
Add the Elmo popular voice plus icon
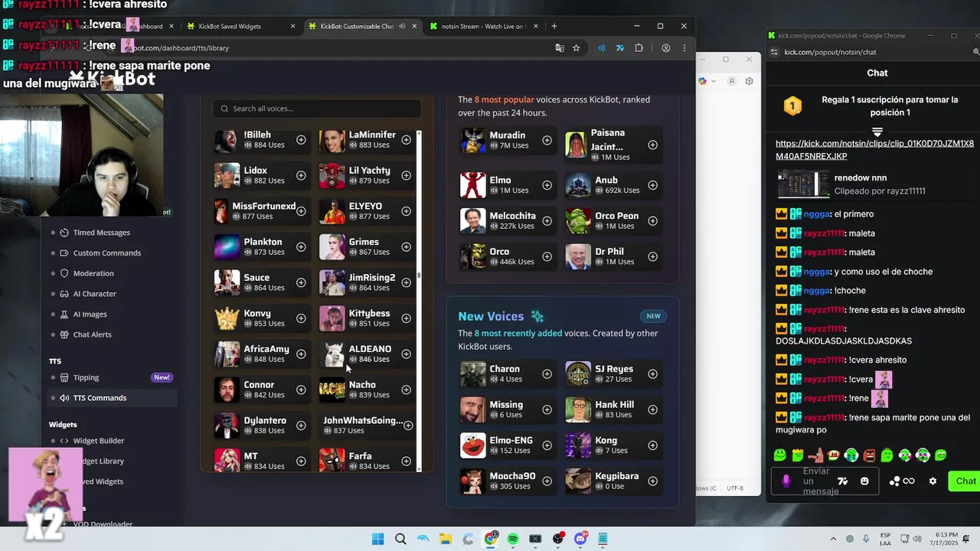547,185
